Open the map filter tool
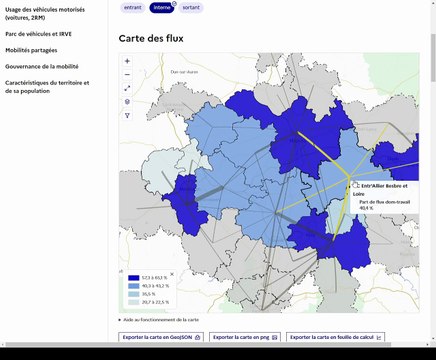Image resolution: width=436 pixels, height=360 pixels. tap(127, 116)
